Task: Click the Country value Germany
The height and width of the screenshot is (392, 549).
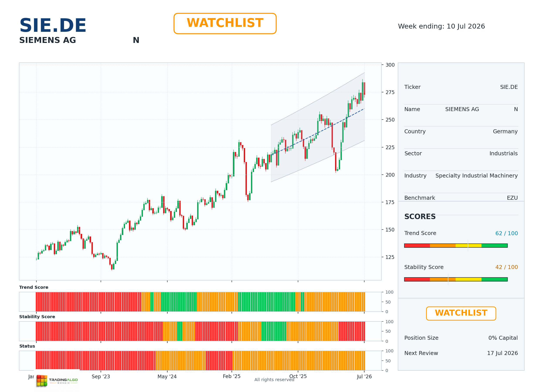Action: click(505, 131)
